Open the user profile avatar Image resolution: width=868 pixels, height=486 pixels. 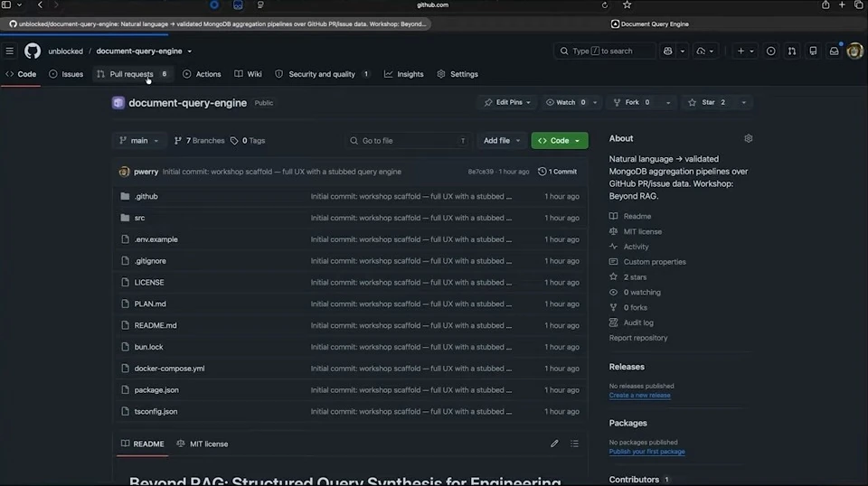click(x=854, y=51)
